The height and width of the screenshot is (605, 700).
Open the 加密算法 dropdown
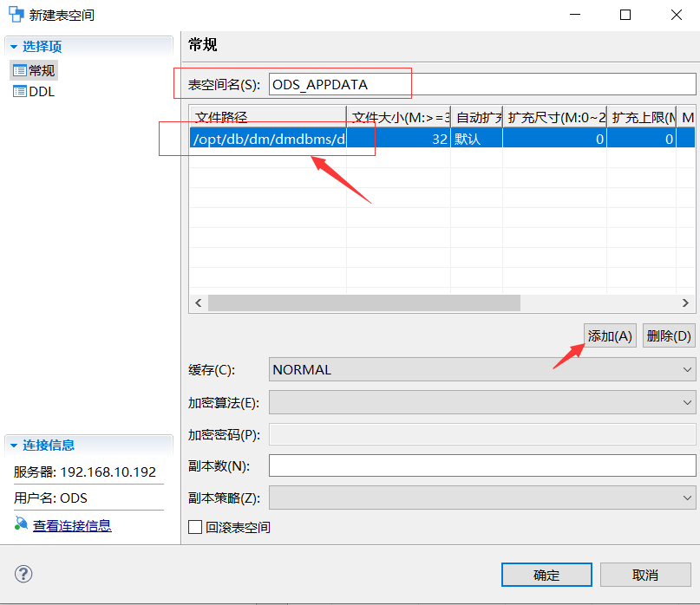482,402
